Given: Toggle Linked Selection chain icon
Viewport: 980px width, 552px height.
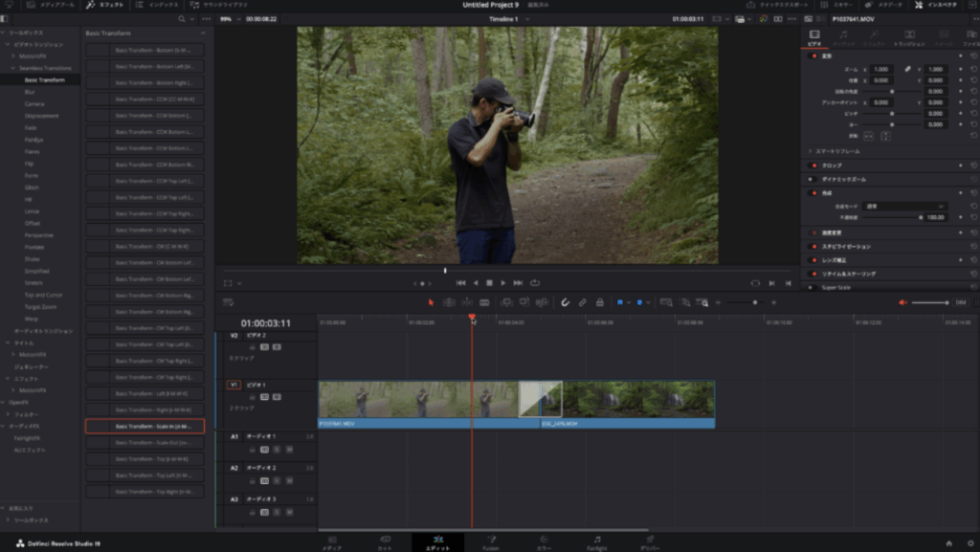Looking at the screenshot, I should [583, 303].
